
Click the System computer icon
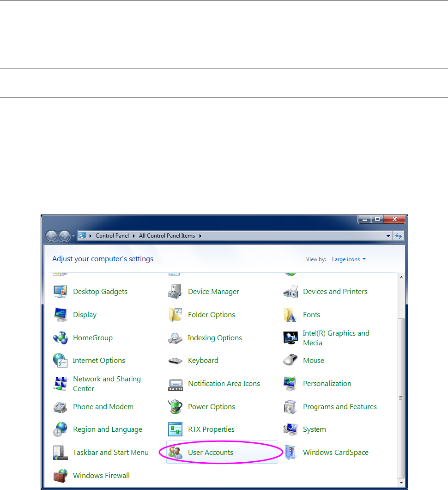(x=291, y=429)
